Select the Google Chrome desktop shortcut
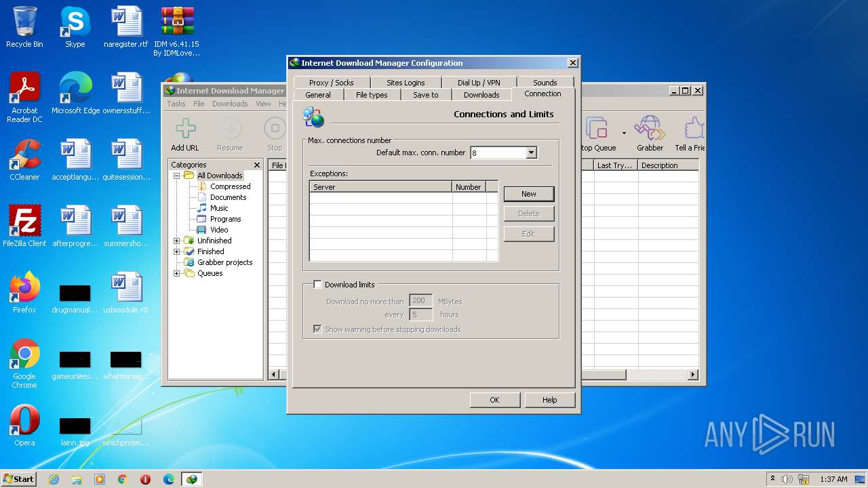The height and width of the screenshot is (488, 868). click(x=24, y=363)
